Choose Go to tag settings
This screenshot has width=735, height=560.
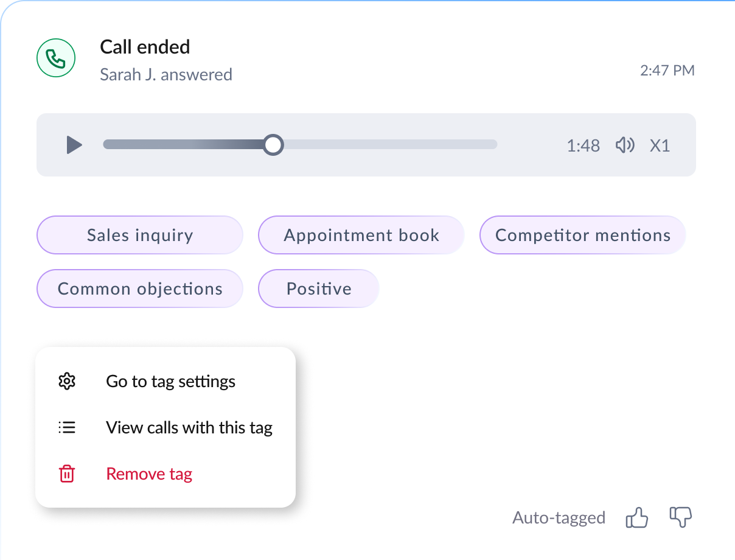point(165,382)
